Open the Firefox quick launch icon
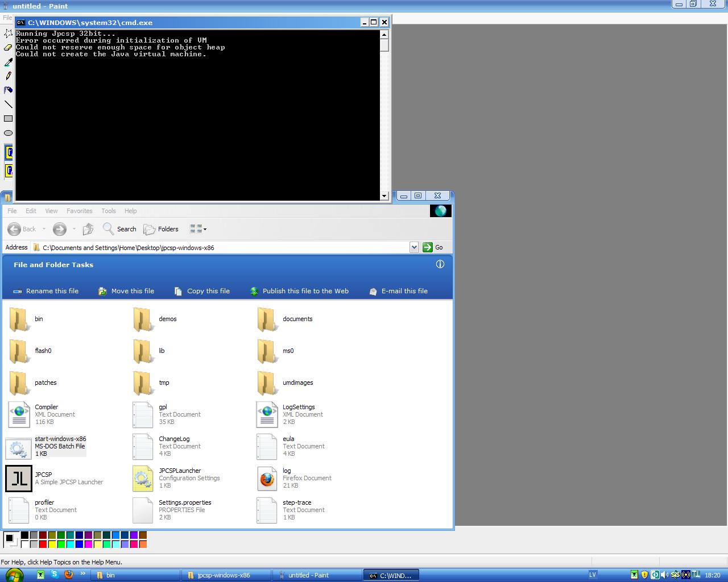 coord(69,575)
